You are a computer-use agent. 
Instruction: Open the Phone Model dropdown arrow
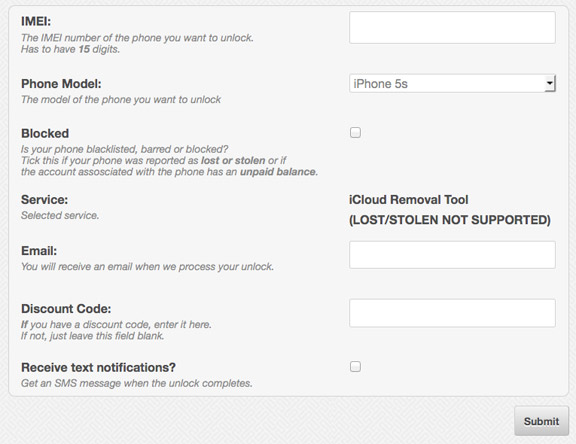(550, 83)
